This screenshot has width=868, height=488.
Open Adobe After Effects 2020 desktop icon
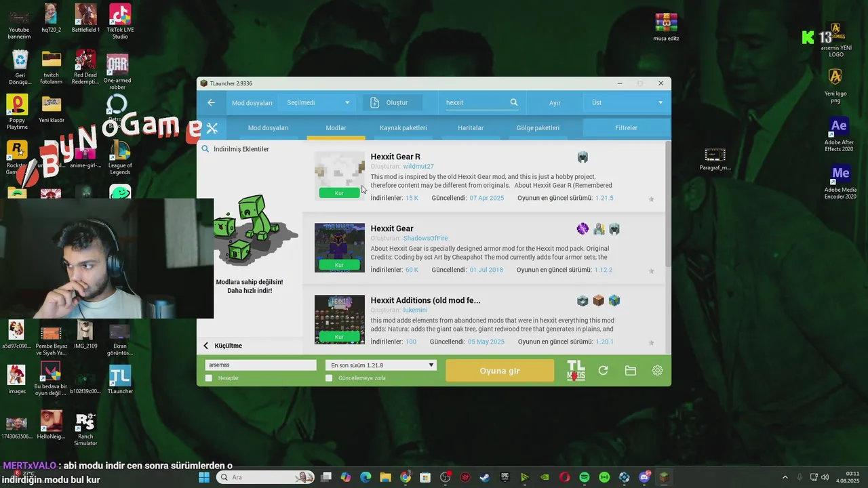839,134
